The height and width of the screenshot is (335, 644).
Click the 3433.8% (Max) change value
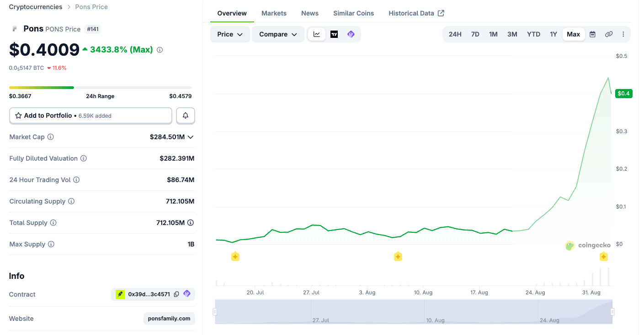click(122, 50)
